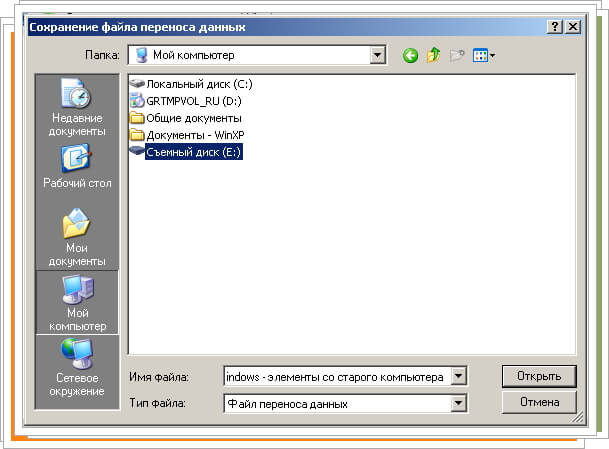Click the title bar help question-mark button

coord(554,27)
